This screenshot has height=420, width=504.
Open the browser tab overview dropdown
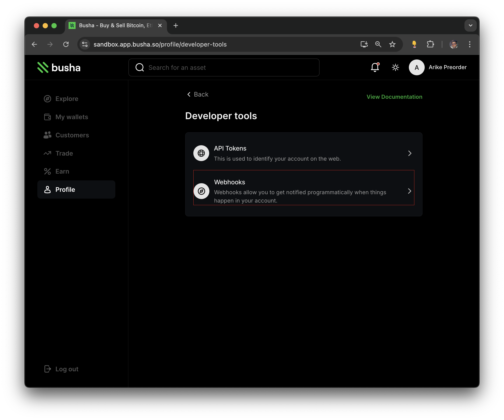pos(470,25)
